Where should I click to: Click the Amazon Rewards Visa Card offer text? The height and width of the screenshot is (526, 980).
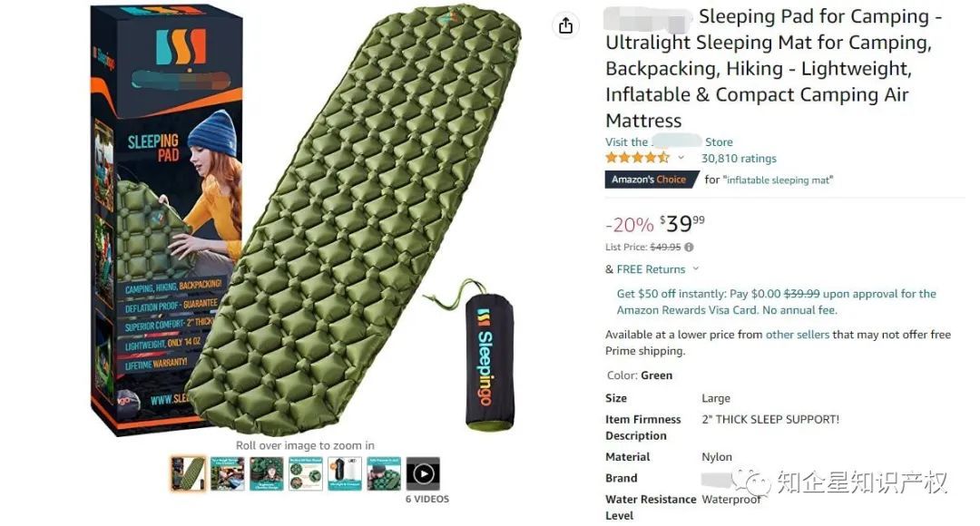pos(776,302)
